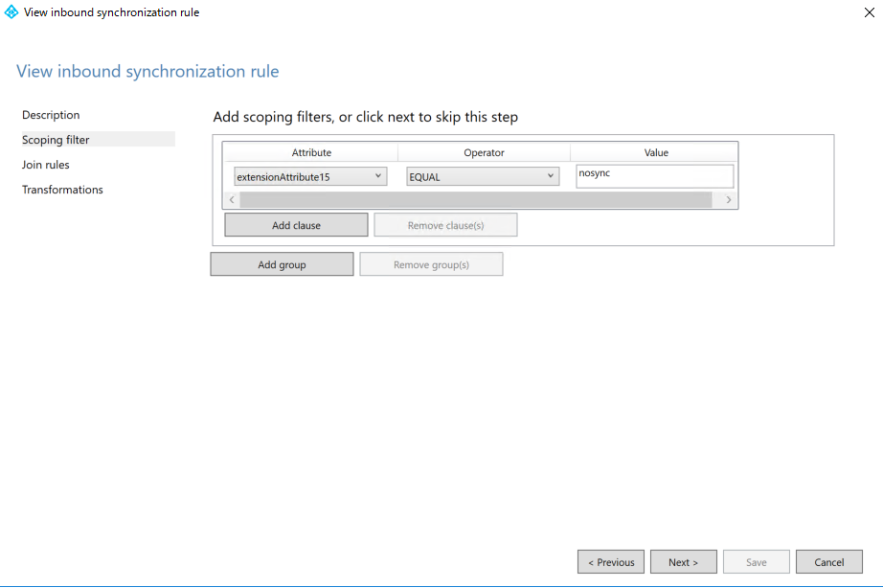Screen dimensions: 883x588
Task: Click the right scrollbar arrow under the clause row
Action: click(729, 199)
